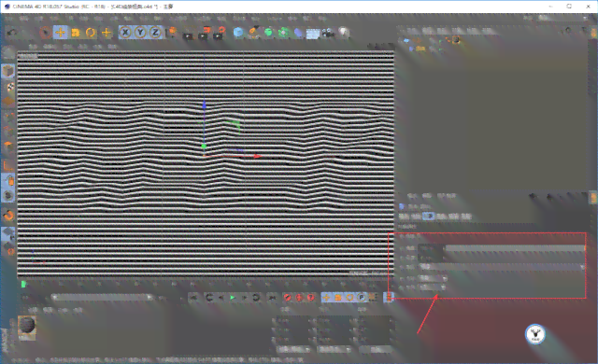Click the Apply button in Coordinates panel
The width and height of the screenshot is (598, 364).
[x=376, y=349]
